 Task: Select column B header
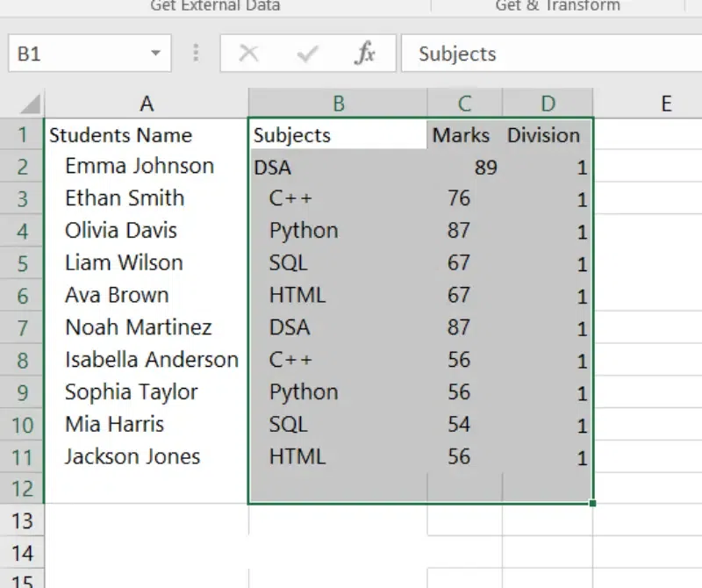coord(338,104)
